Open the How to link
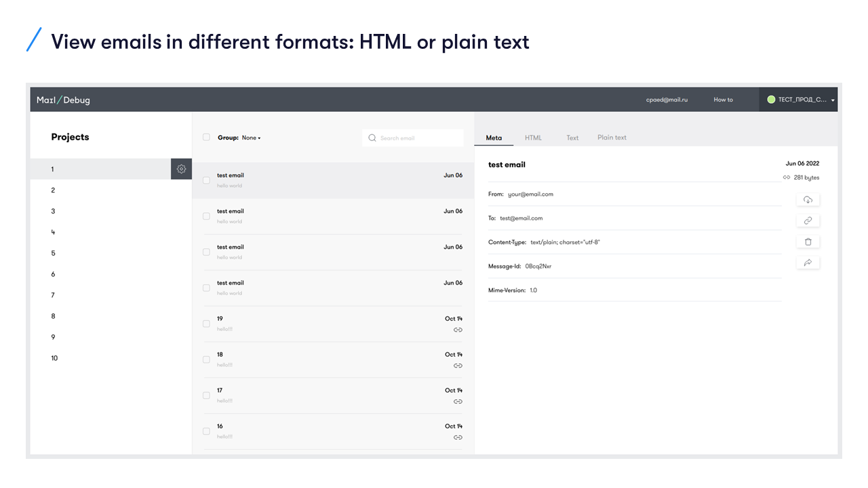The image size is (868, 488). coord(723,100)
